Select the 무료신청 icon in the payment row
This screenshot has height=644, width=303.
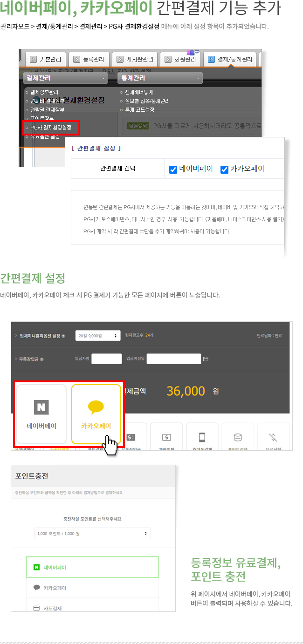pyautogui.click(x=273, y=437)
